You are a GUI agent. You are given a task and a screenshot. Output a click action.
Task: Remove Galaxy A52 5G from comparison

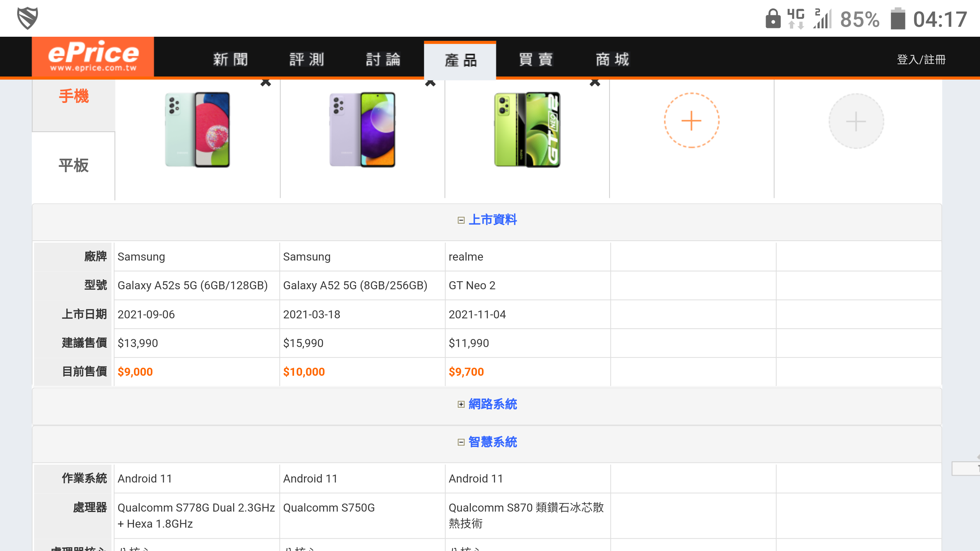click(x=430, y=82)
